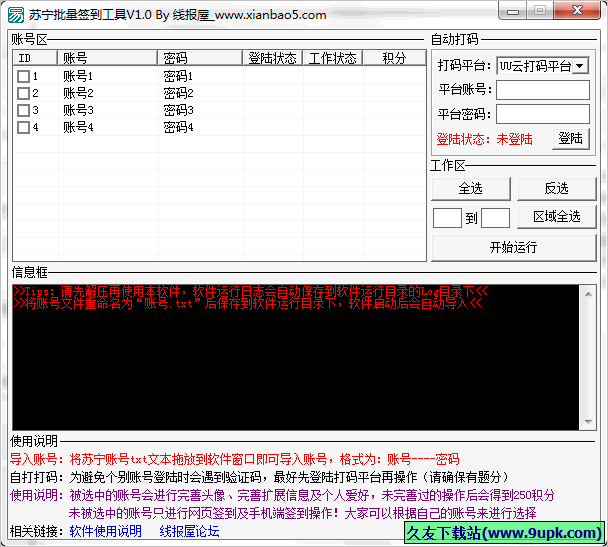608x547 pixels.
Task: Select the 密码3 cell
Action: [x=178, y=110]
